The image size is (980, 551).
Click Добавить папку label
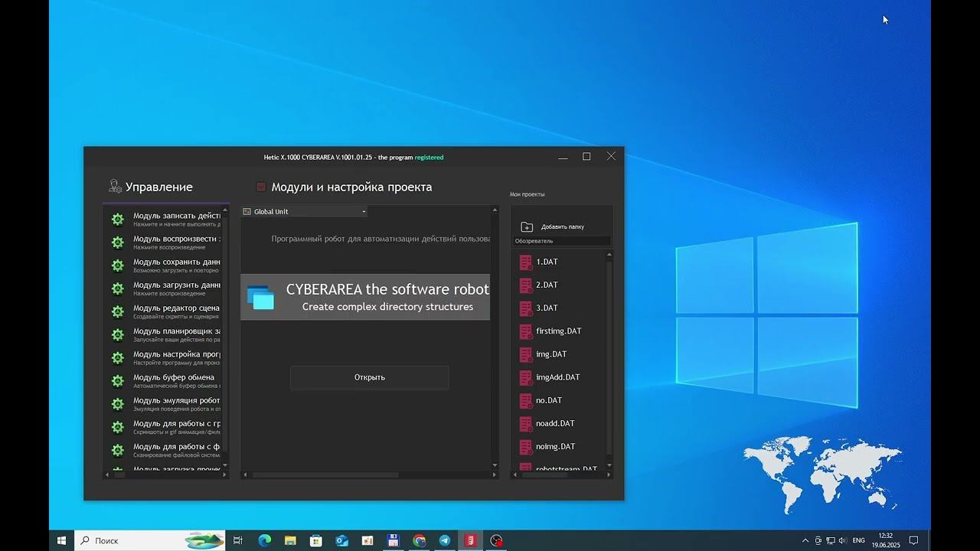[x=563, y=227]
